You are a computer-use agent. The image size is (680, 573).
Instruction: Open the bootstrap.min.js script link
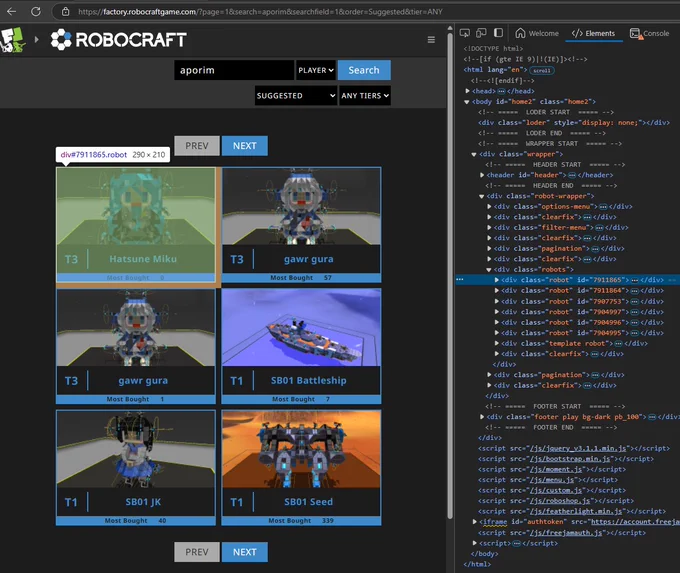click(x=569, y=459)
